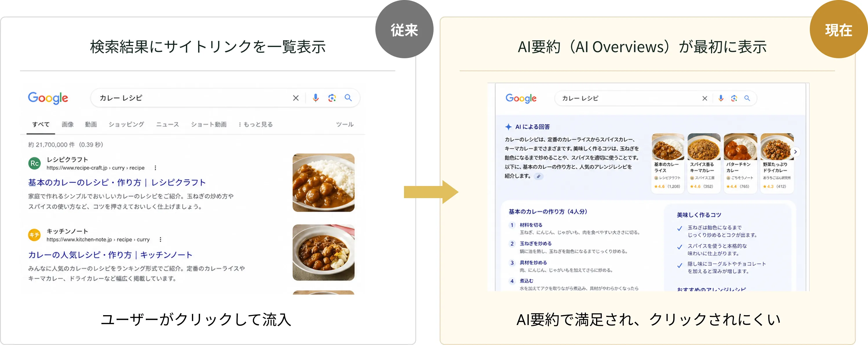The width and height of the screenshot is (868, 345).
Task: Click the recipe-craft.jp URL breadcrumb
Action: [95, 168]
